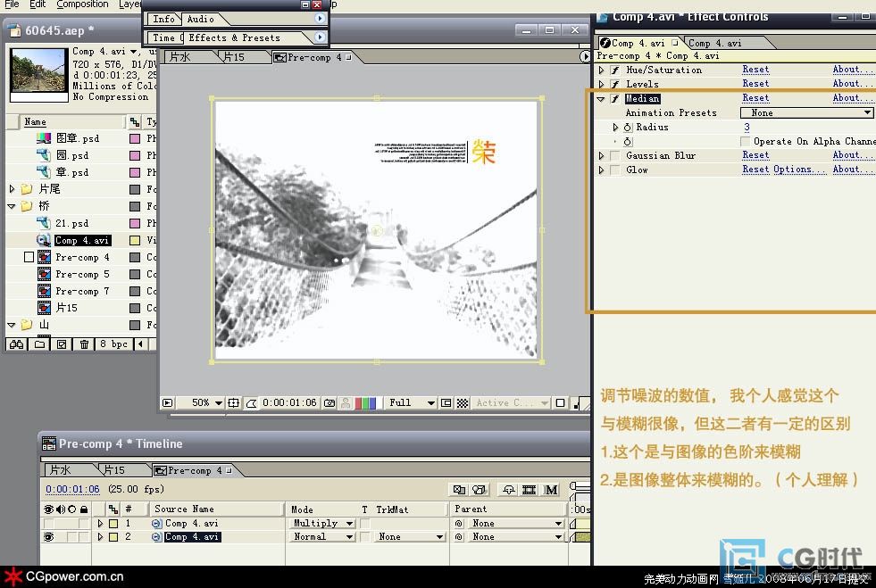Click label color swatch of layer 1
876x588 pixels.
click(x=113, y=523)
